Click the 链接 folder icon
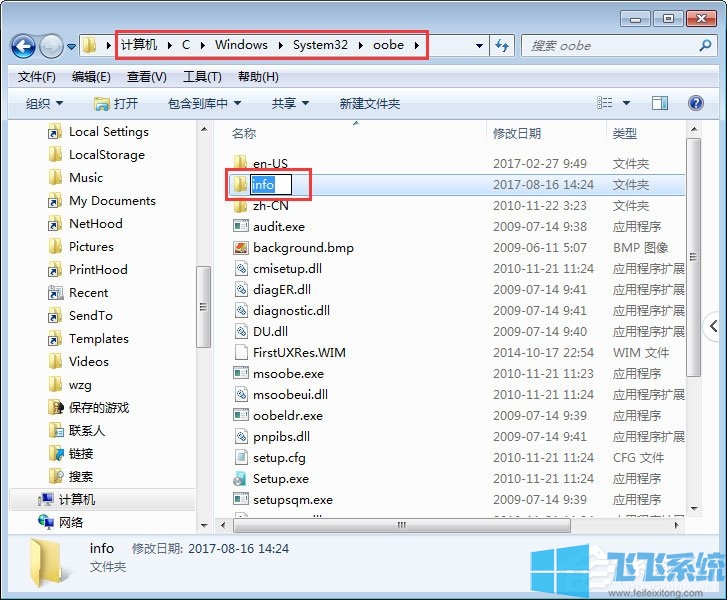 (55, 453)
